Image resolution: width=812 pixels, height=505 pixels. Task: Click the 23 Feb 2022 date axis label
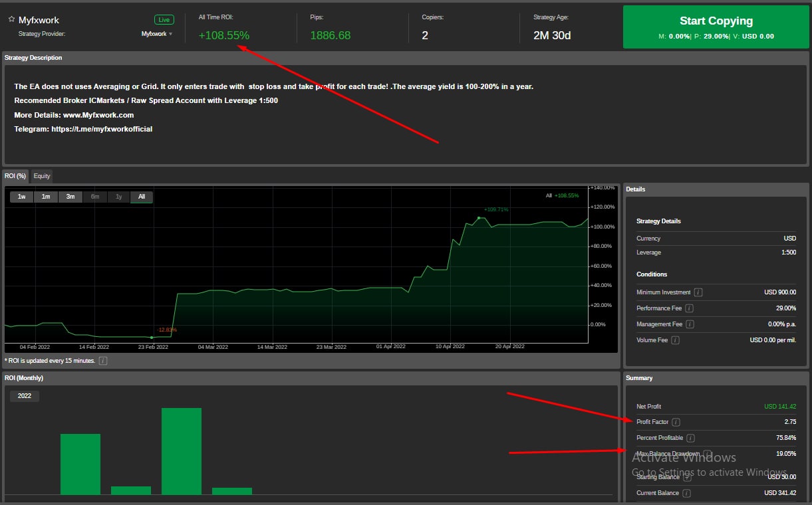click(x=154, y=347)
